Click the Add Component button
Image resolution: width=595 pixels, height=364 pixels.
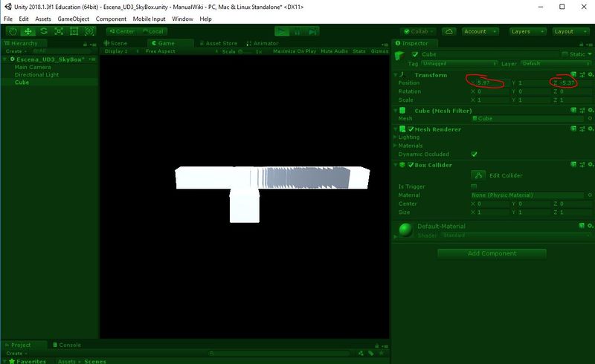click(492, 253)
